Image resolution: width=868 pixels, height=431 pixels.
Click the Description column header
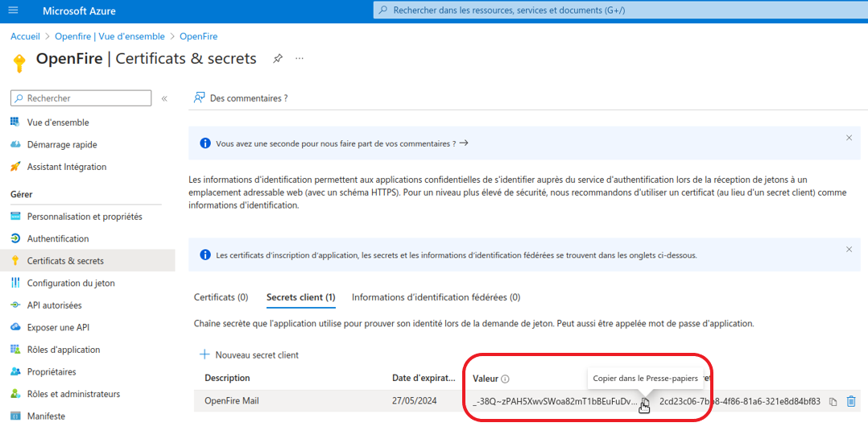(x=228, y=378)
